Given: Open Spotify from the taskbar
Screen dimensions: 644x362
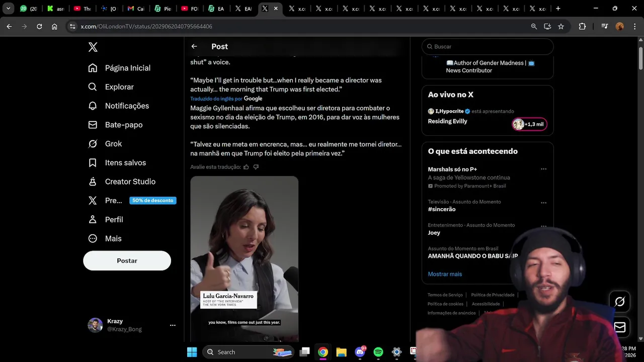Looking at the screenshot, I should [378, 352].
